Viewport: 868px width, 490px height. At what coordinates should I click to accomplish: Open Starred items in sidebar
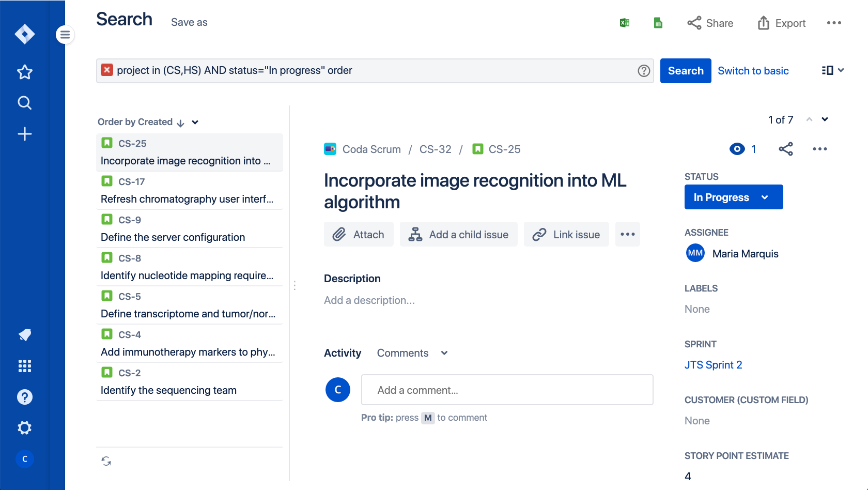tap(24, 72)
